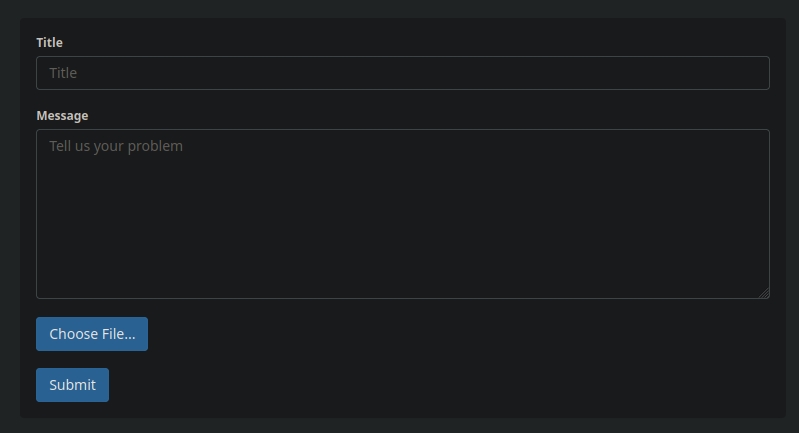The image size is (799, 433).
Task: Click the resize handle of Message box
Action: (x=764, y=293)
